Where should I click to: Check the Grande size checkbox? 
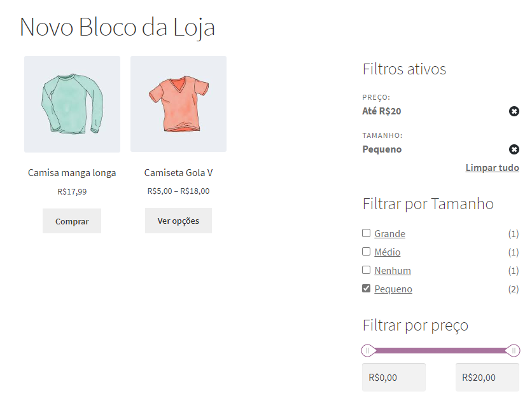(366, 233)
